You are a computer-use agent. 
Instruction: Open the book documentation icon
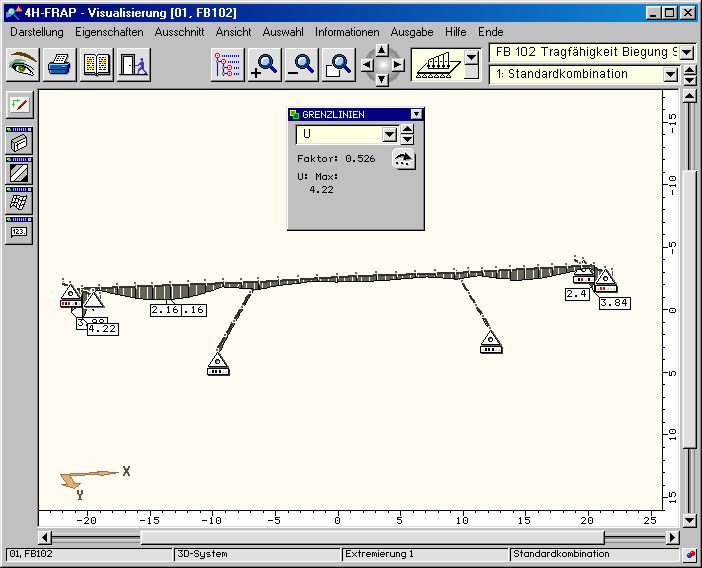coord(96,65)
